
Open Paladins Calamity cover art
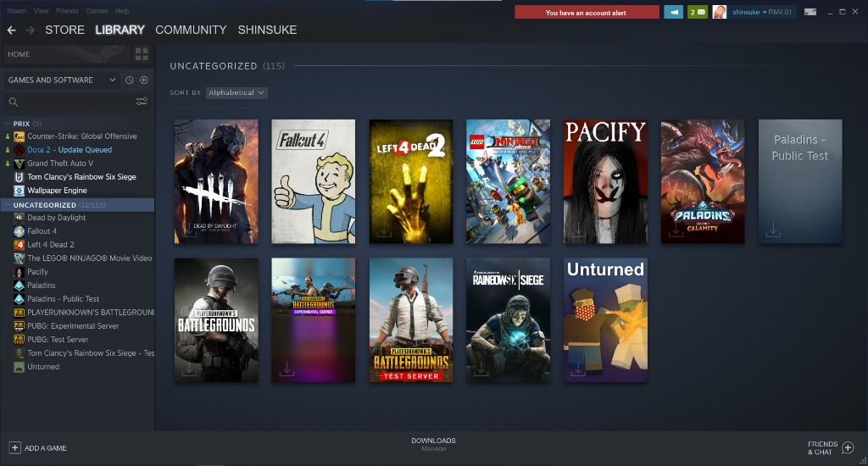pyautogui.click(x=703, y=181)
